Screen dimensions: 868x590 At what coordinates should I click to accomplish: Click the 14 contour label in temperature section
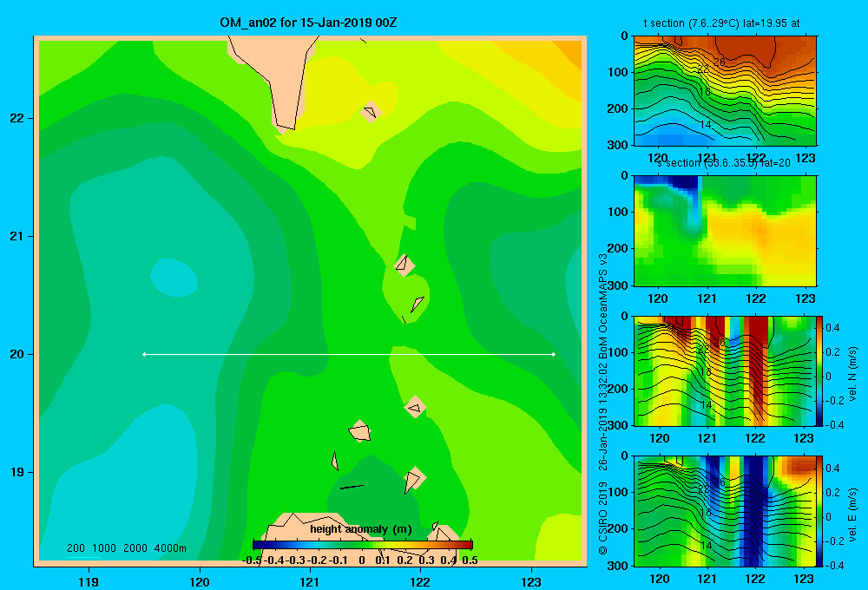click(705, 125)
